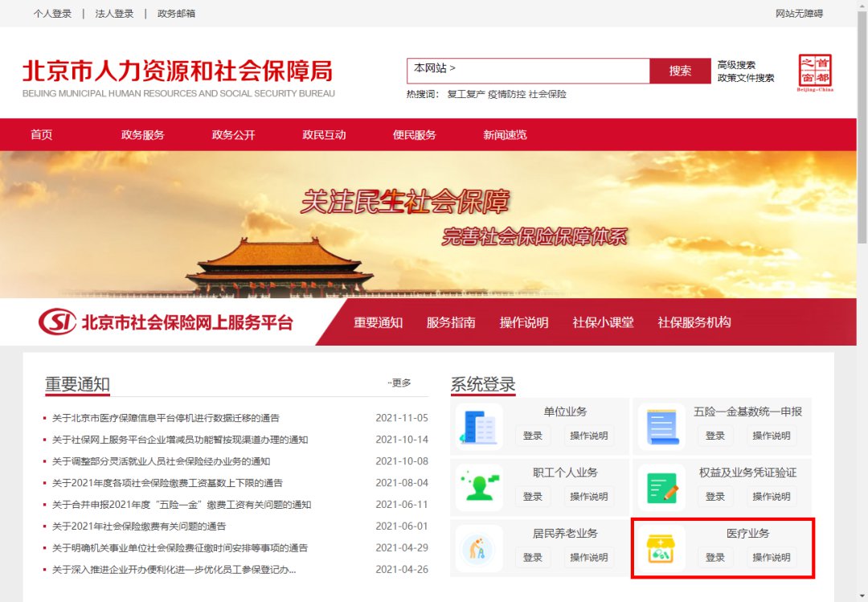Viewport: 868px width, 602px height.
Task: Open notice 关于2021年社会保险缴费有关问题的通告
Action: click(139, 526)
